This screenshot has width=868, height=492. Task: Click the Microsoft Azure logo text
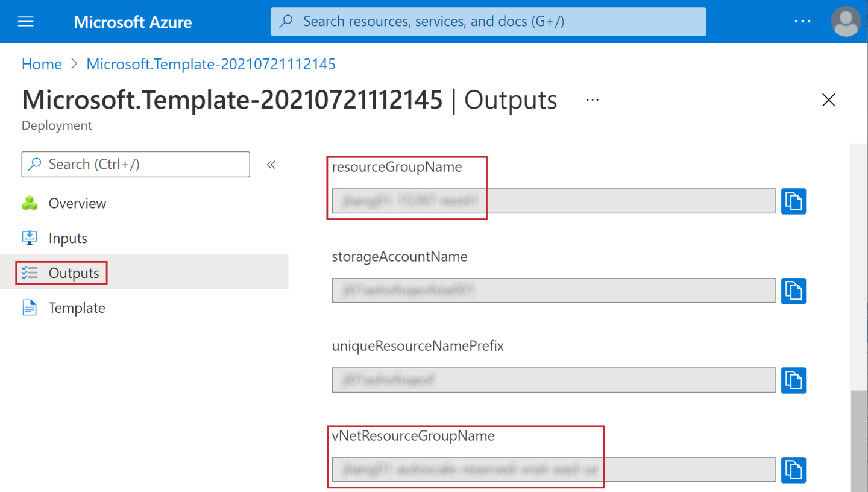(x=133, y=22)
